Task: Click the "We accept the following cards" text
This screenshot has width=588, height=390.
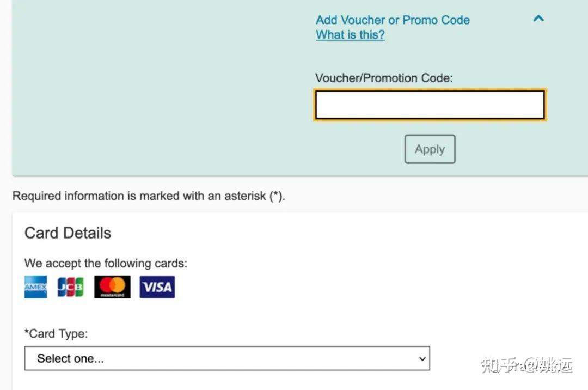Action: (x=106, y=264)
